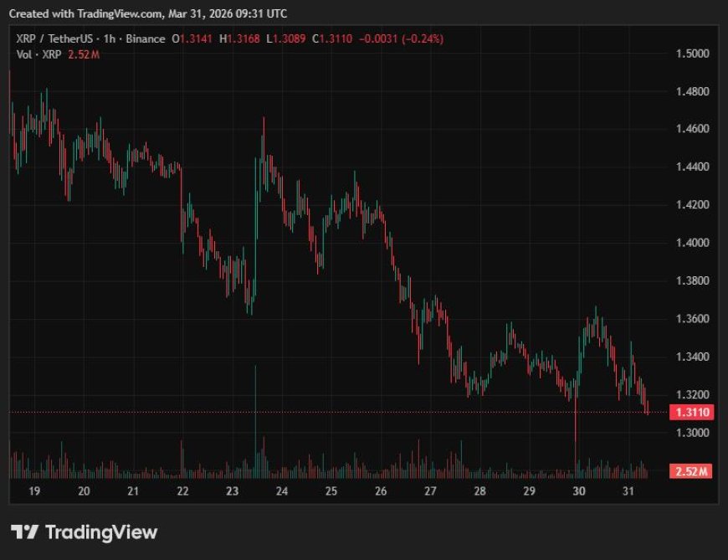Click the closing price value C1.3110
The height and width of the screenshot is (560, 728).
332,39
